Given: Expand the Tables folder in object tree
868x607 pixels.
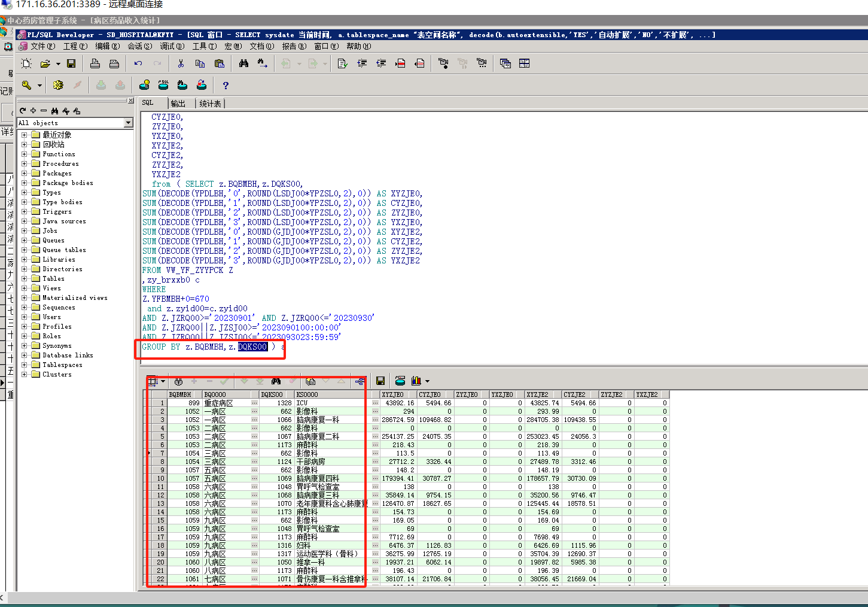Looking at the screenshot, I should point(25,278).
